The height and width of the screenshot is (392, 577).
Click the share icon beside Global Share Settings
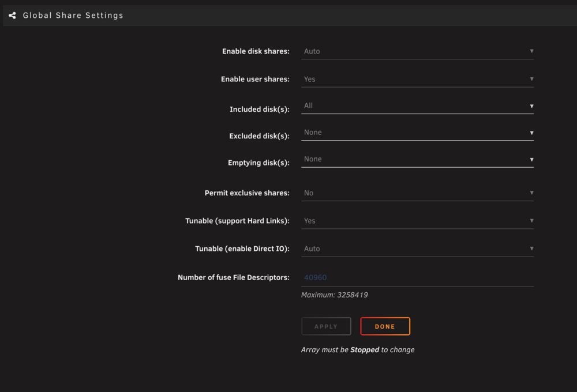(x=13, y=16)
